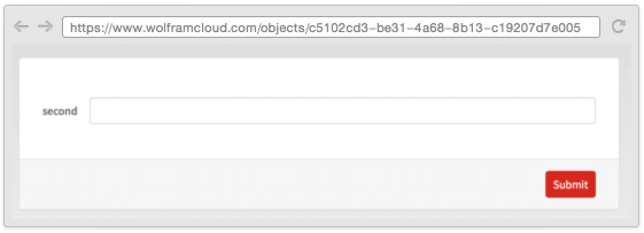Activate the form's "second" entry box
The height and width of the screenshot is (233, 644).
coord(343,111)
